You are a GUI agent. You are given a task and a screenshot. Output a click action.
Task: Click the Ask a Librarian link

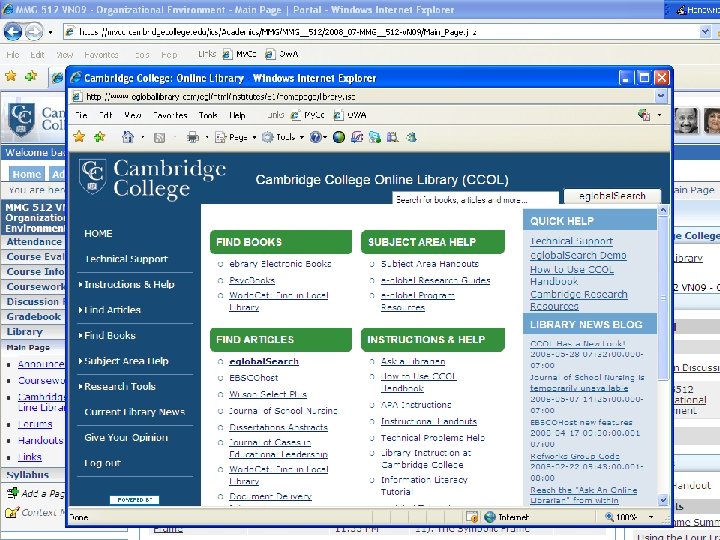click(413, 361)
